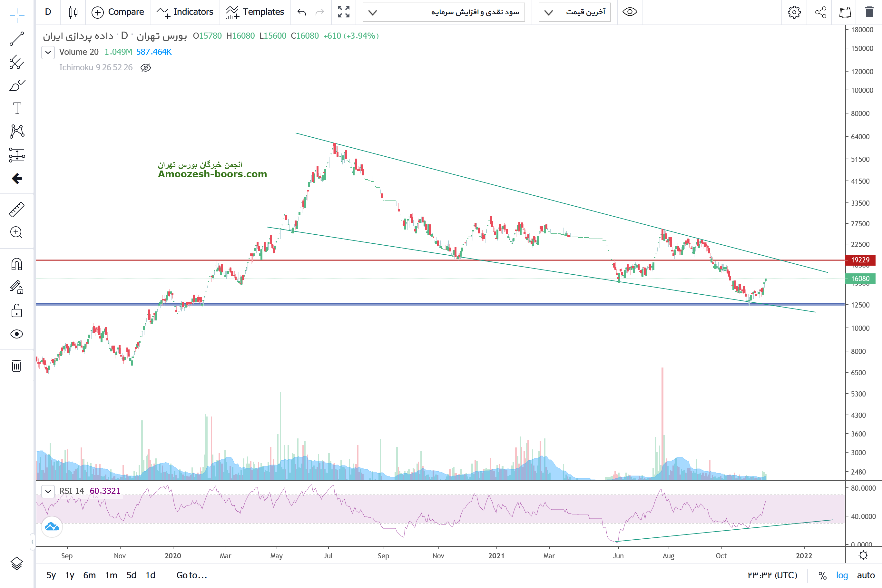Viewport: 882px width, 588px height.
Task: Click the share chart icon
Action: tap(820, 12)
